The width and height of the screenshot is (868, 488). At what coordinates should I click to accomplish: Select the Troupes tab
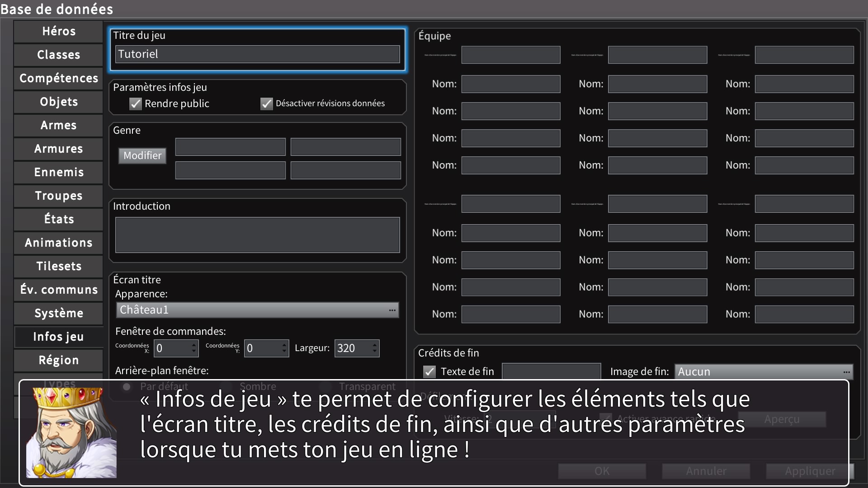click(x=58, y=196)
